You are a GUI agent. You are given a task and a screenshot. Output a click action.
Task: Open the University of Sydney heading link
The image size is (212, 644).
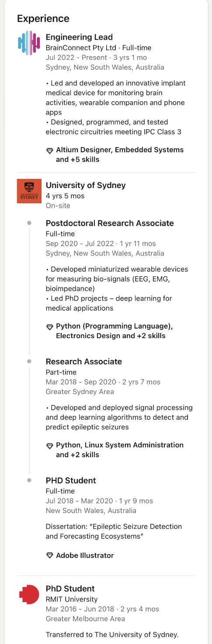click(86, 185)
